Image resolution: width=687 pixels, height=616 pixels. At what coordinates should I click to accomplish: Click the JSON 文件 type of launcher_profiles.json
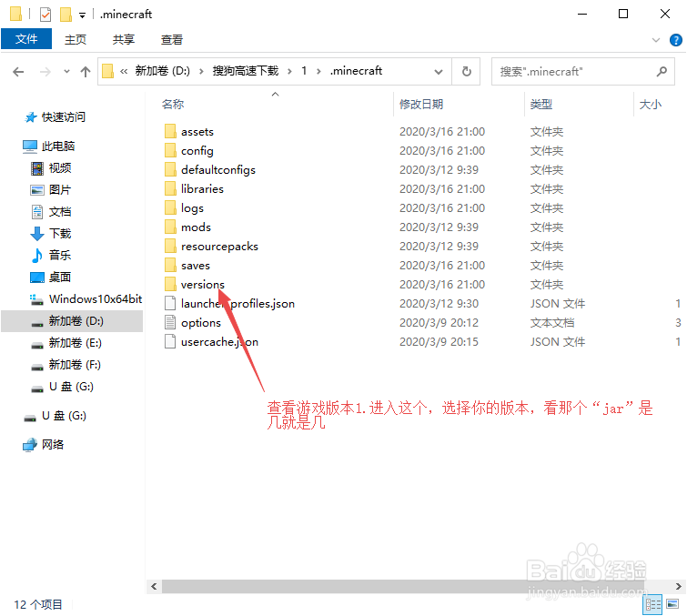pos(557,303)
